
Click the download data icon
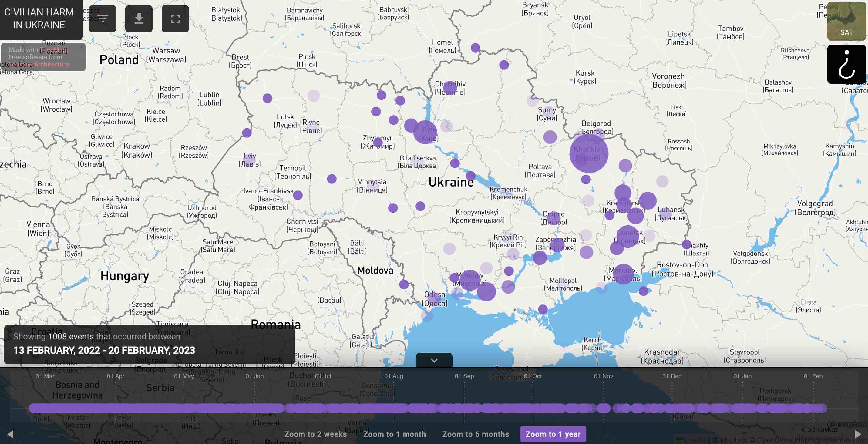click(x=139, y=18)
